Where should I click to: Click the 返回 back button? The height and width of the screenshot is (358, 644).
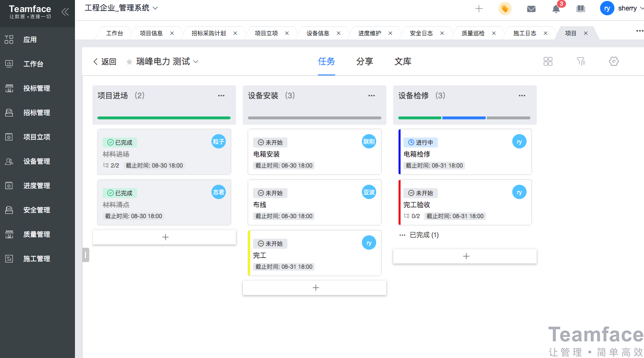click(104, 61)
